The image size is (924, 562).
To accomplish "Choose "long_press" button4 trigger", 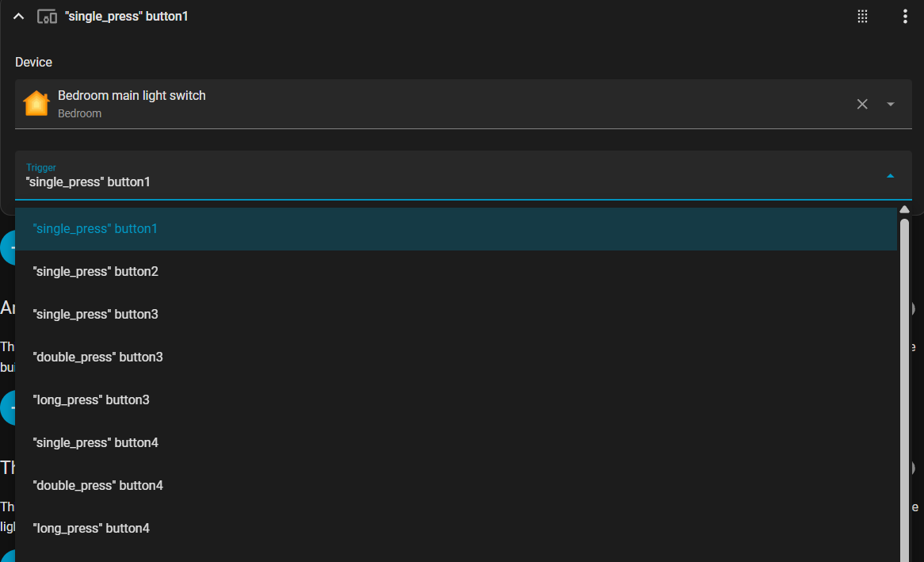I will (x=91, y=529).
